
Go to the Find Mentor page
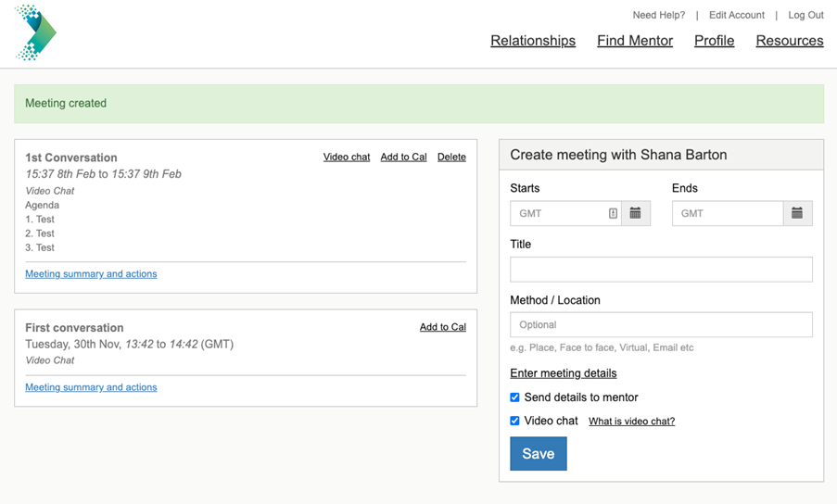[x=635, y=41]
